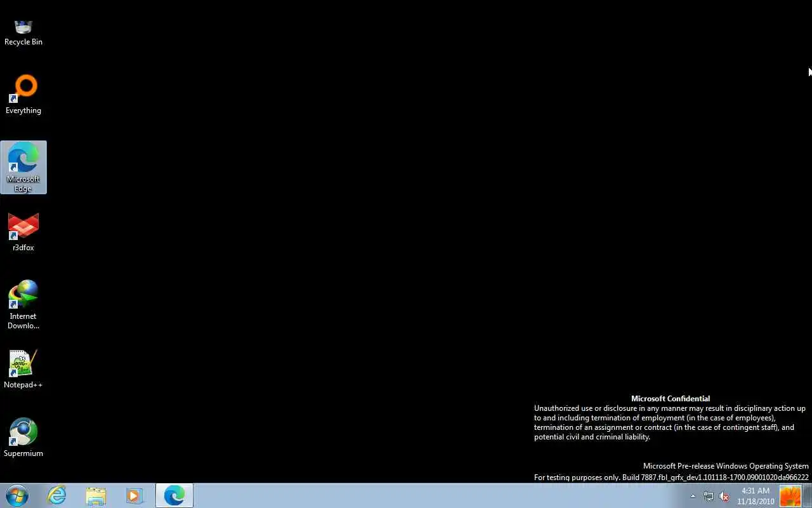Image resolution: width=812 pixels, height=508 pixels.
Task: Launch Internet Explorer from the taskbar
Action: click(57, 495)
